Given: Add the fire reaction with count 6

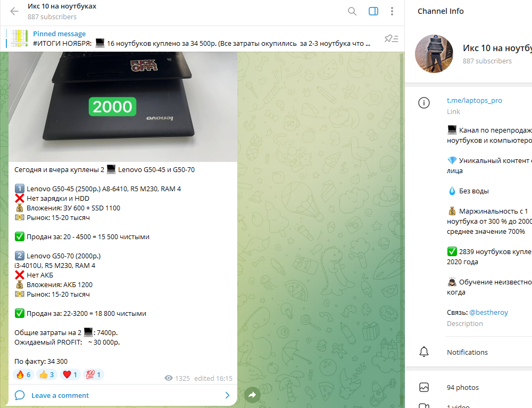Looking at the screenshot, I should (23, 374).
